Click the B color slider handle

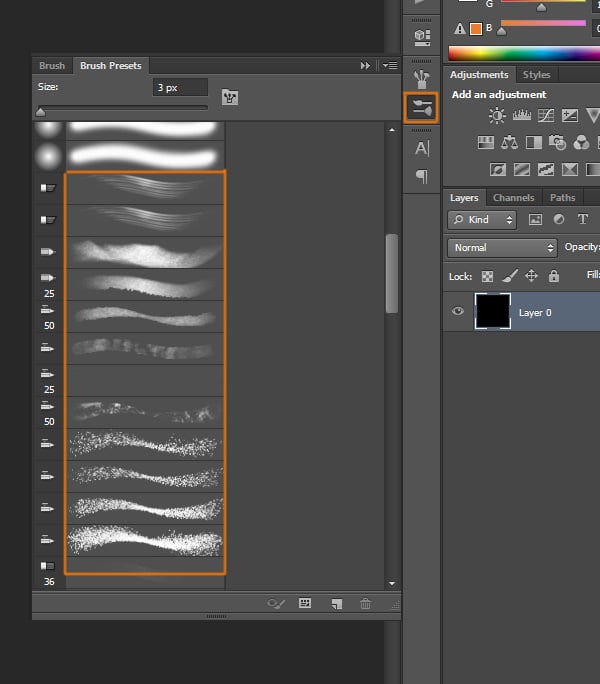[501, 31]
